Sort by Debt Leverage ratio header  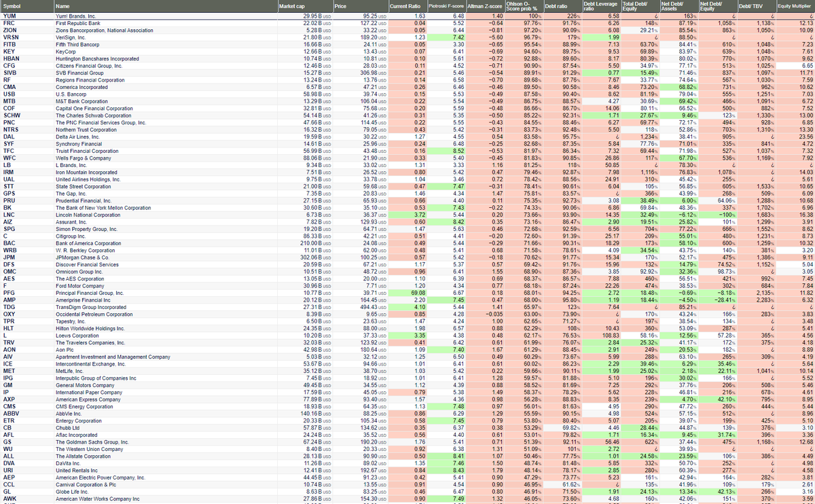coord(600,6)
